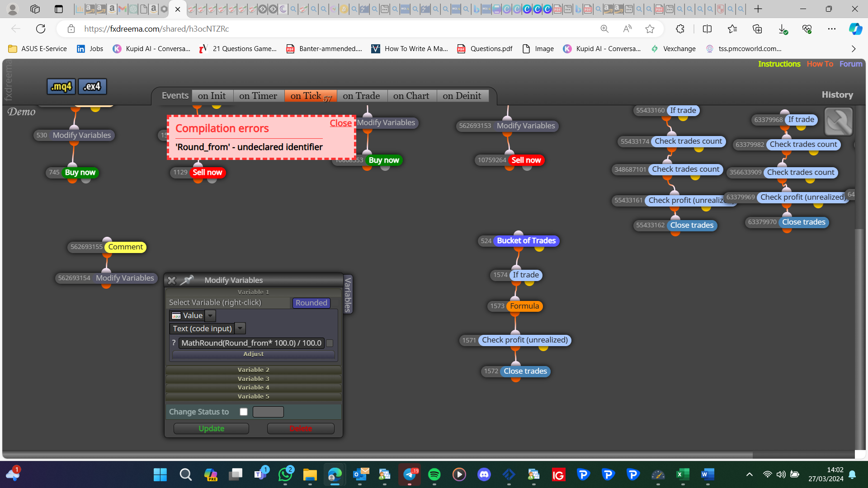Image resolution: width=868 pixels, height=488 pixels.
Task: Expand the Variable 2 section
Action: pyautogui.click(x=253, y=370)
